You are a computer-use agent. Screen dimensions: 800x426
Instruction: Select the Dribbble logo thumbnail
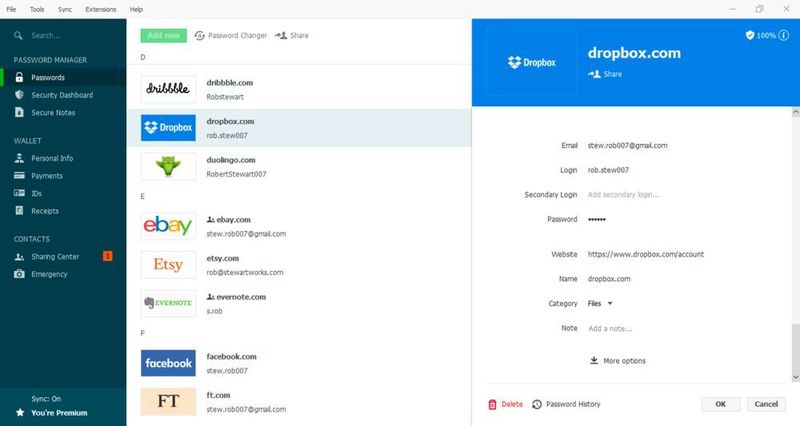coord(168,89)
